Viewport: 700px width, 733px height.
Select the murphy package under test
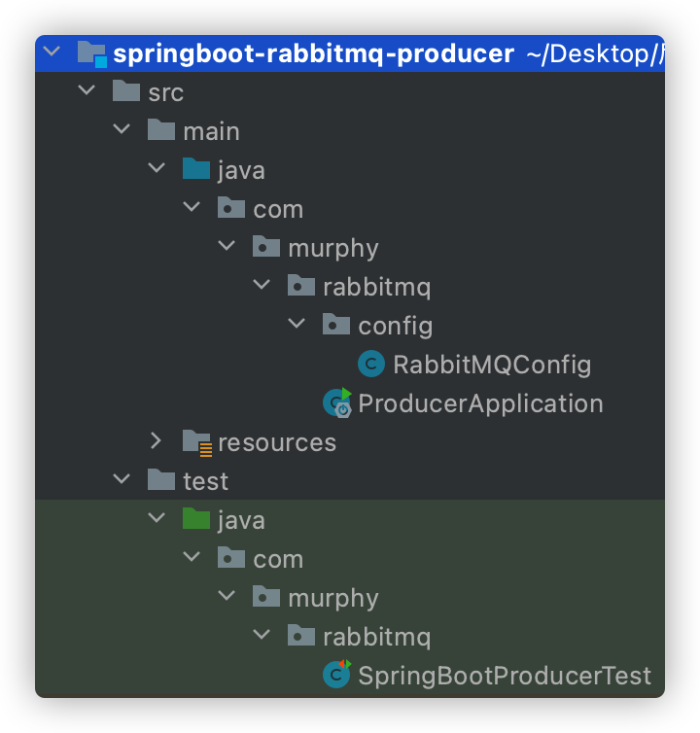pyautogui.click(x=332, y=598)
